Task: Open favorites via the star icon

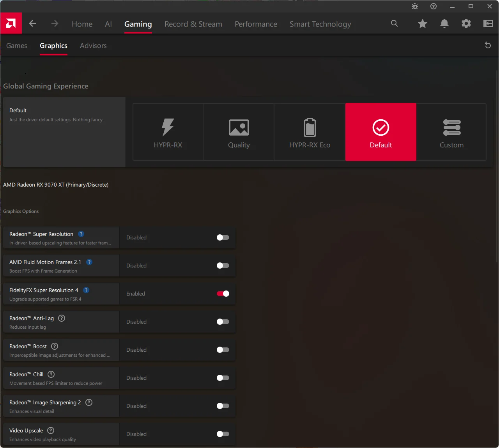Action: (422, 24)
